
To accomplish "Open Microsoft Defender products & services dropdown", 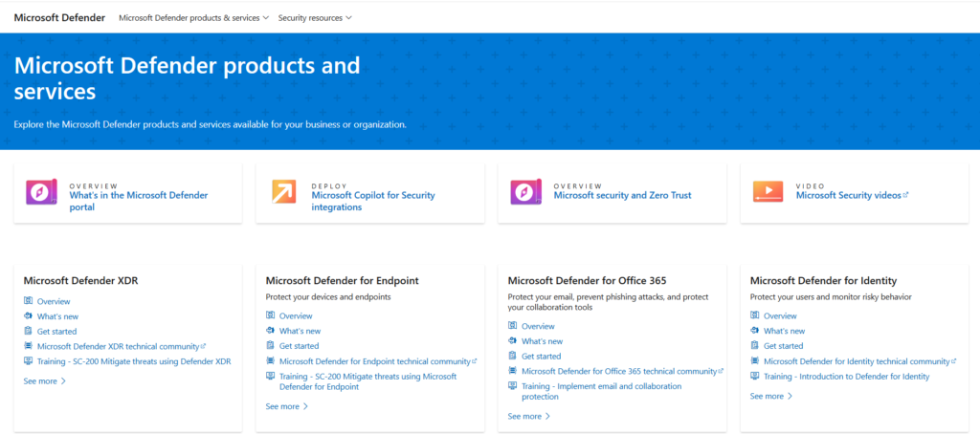I will [193, 18].
